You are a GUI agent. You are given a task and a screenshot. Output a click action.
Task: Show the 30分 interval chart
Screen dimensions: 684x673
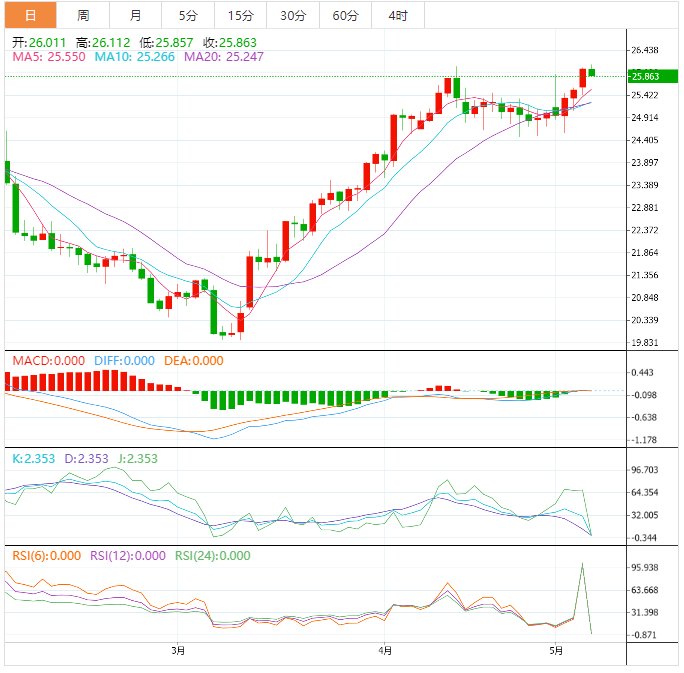(293, 15)
